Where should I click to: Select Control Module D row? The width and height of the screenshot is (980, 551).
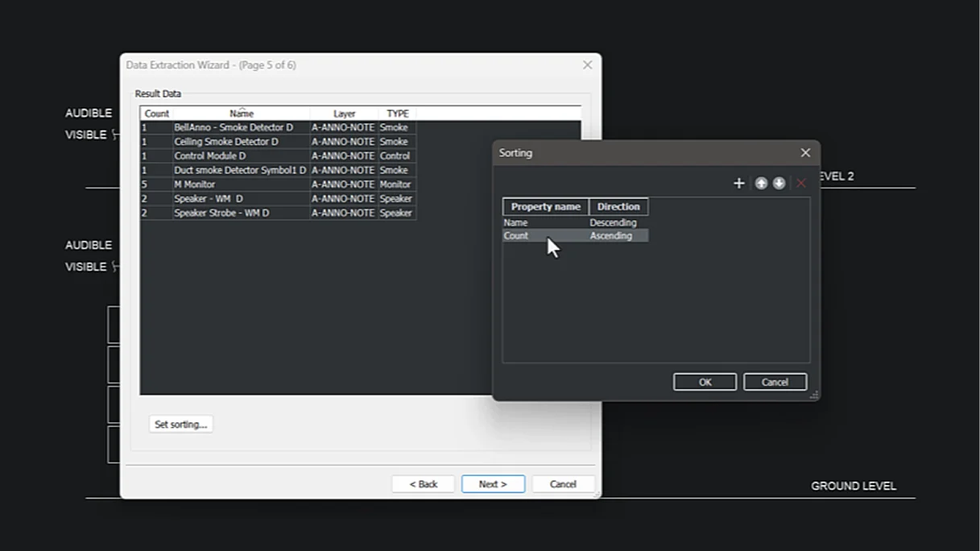click(x=278, y=156)
